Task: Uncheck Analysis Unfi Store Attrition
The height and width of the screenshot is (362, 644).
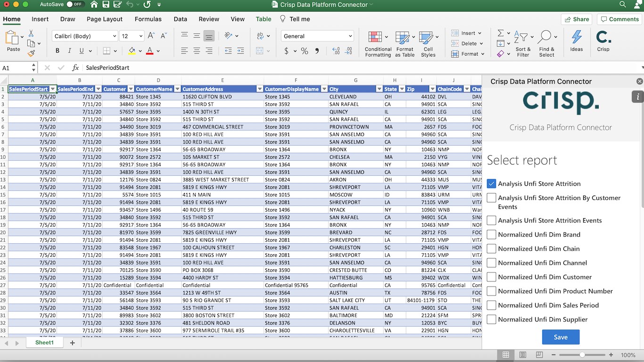Action: point(491,183)
